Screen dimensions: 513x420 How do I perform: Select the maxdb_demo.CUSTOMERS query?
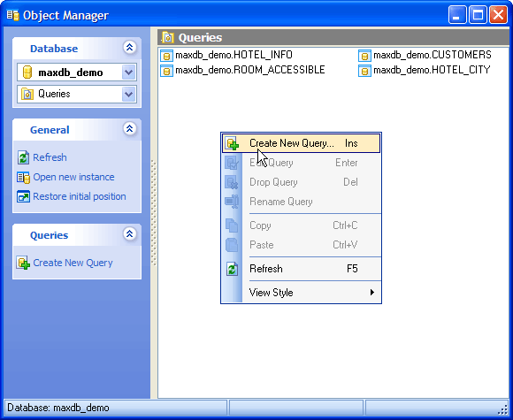pyautogui.click(x=433, y=55)
